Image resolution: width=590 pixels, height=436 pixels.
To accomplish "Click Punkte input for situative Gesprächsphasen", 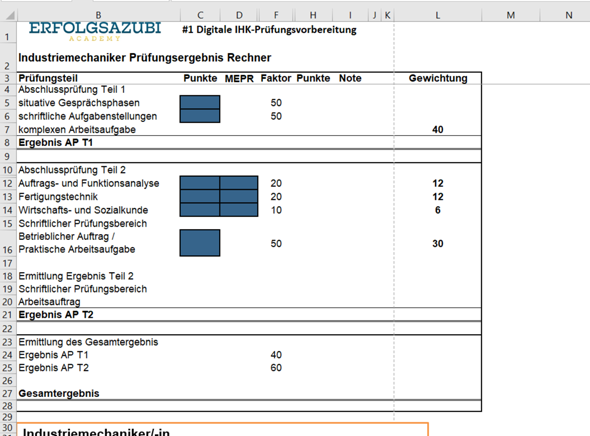I will tap(200, 102).
